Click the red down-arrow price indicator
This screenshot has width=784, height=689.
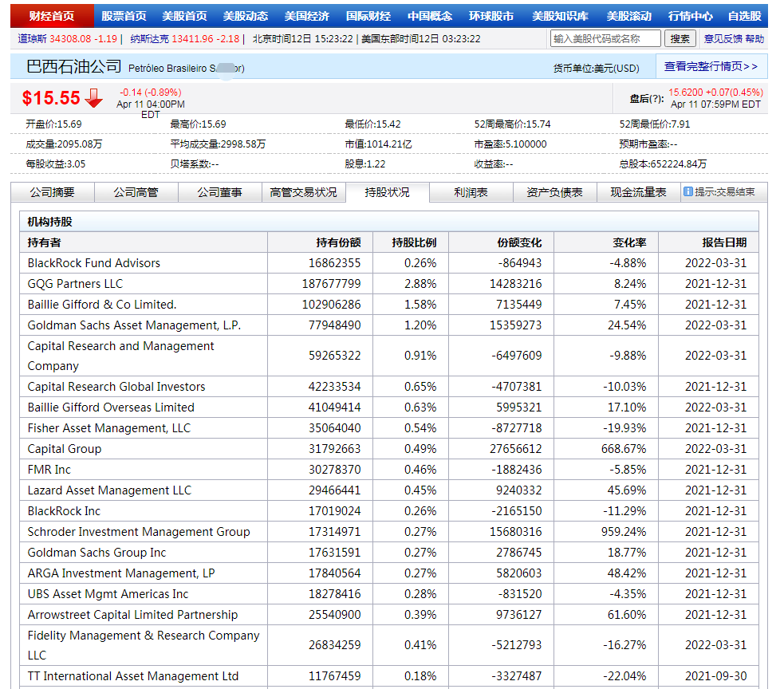click(93, 98)
